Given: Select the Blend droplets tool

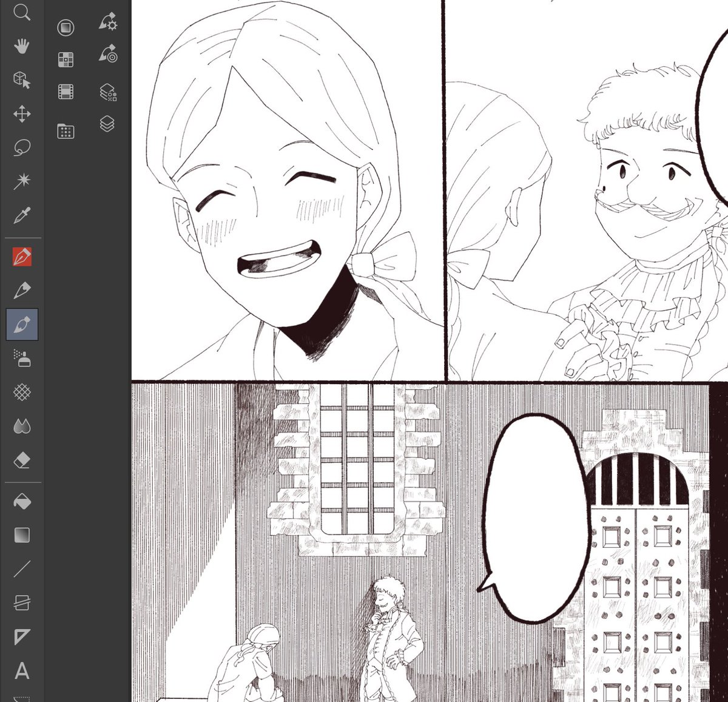Looking at the screenshot, I should [22, 426].
